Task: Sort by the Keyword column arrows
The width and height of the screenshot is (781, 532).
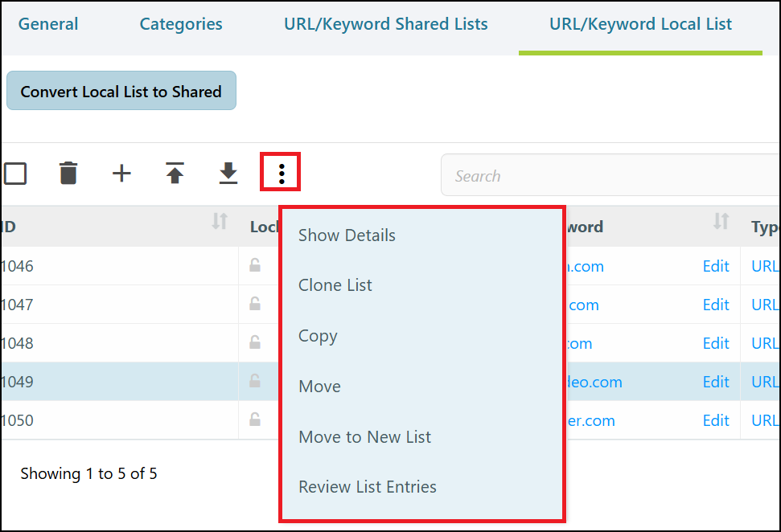Action: (721, 221)
